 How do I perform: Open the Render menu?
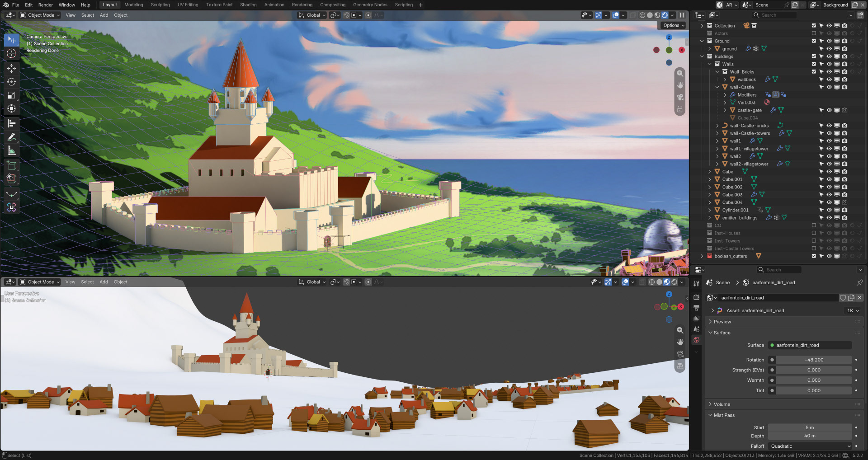(45, 5)
